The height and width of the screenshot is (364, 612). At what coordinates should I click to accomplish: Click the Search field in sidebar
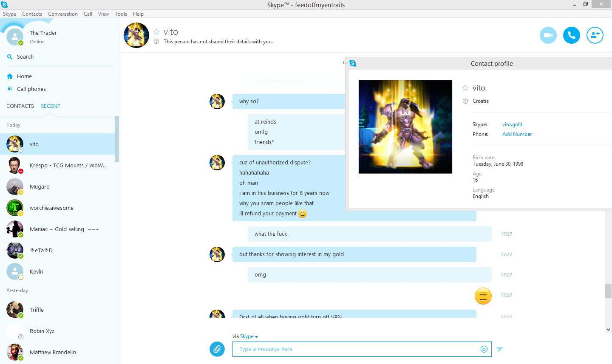(x=59, y=57)
